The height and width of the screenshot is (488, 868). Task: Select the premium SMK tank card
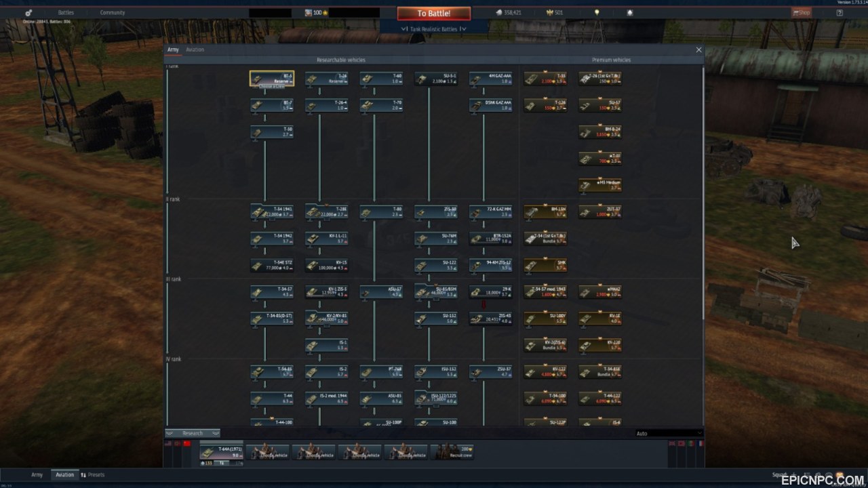[546, 265]
